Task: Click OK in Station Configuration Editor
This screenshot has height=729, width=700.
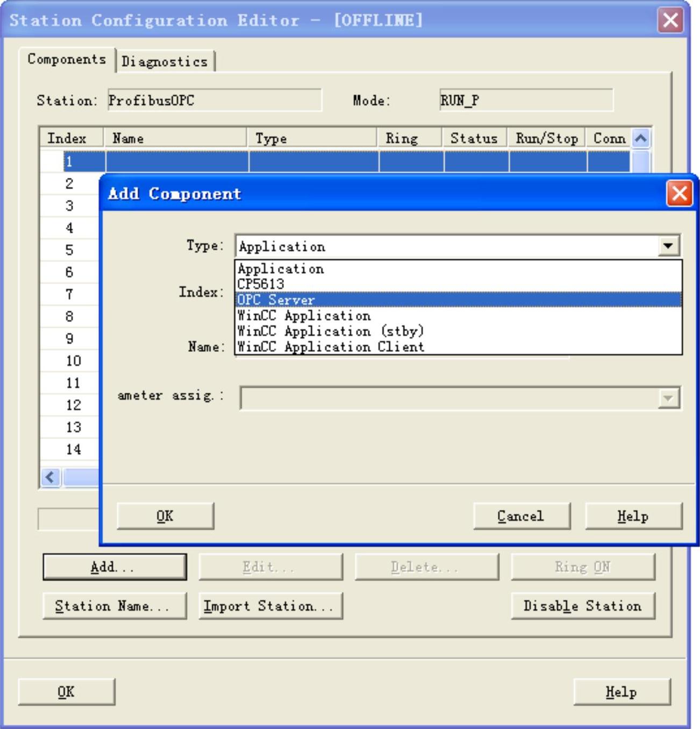Action: pyautogui.click(x=67, y=692)
